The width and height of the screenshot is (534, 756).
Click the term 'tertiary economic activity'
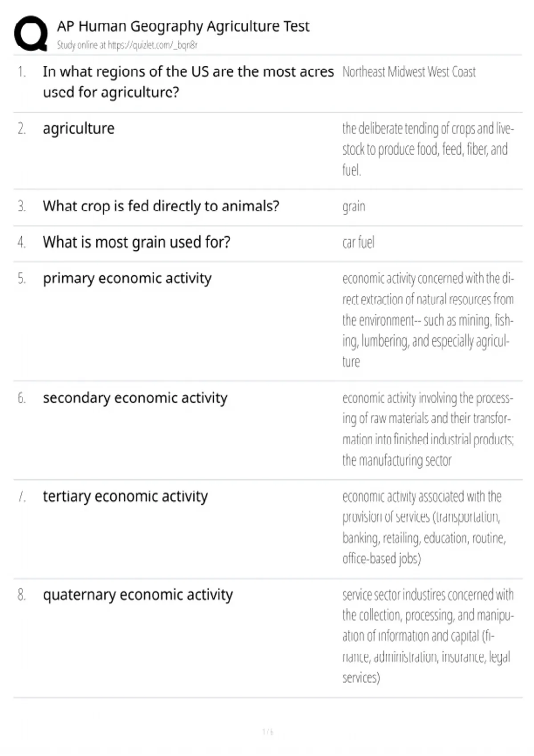coord(125,497)
